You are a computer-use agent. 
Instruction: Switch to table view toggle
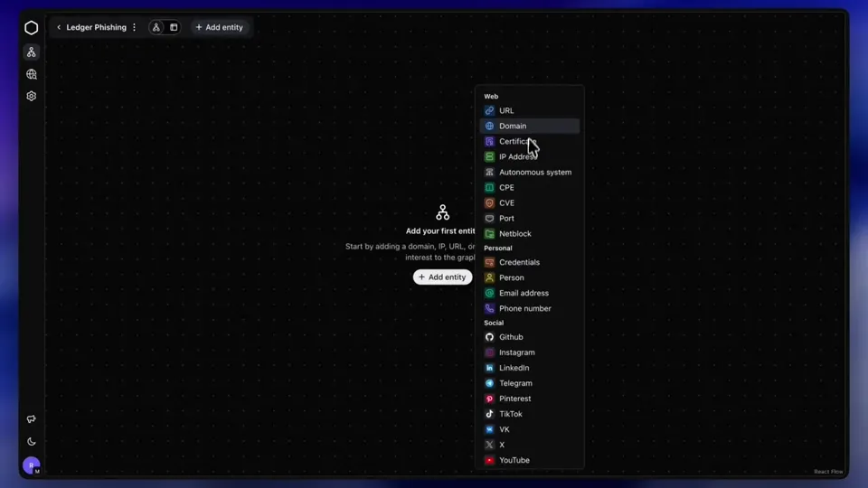(174, 27)
